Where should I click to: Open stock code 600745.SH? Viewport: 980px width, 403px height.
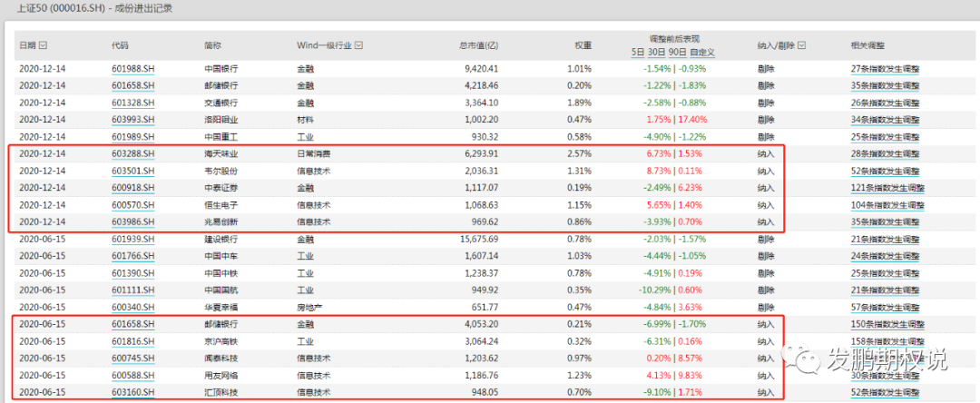tap(132, 358)
